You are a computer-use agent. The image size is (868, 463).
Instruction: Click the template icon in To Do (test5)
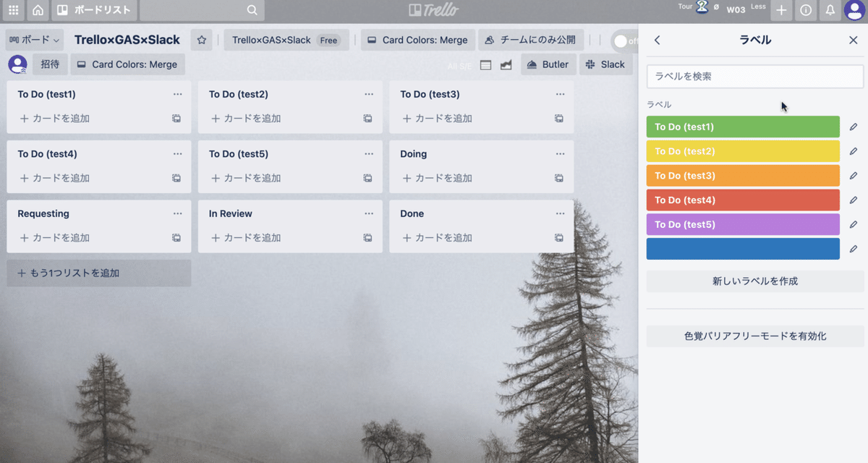coord(367,178)
